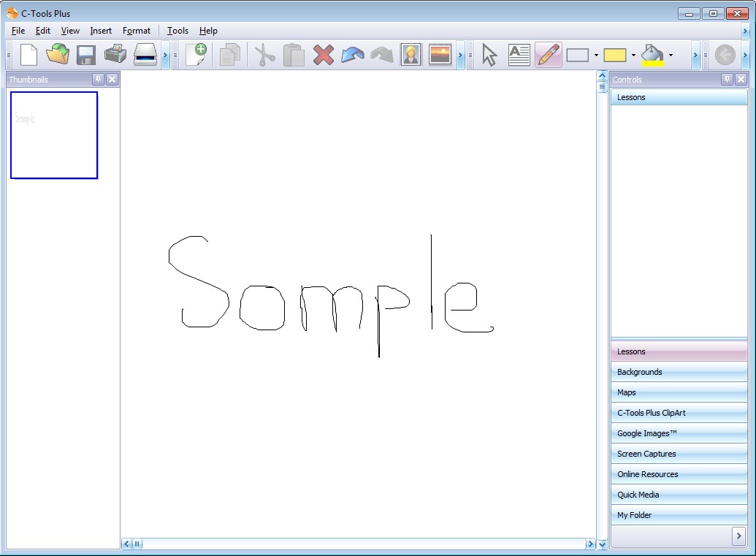Toggle the pencil drawing tool
This screenshot has height=556, width=756.
point(549,55)
